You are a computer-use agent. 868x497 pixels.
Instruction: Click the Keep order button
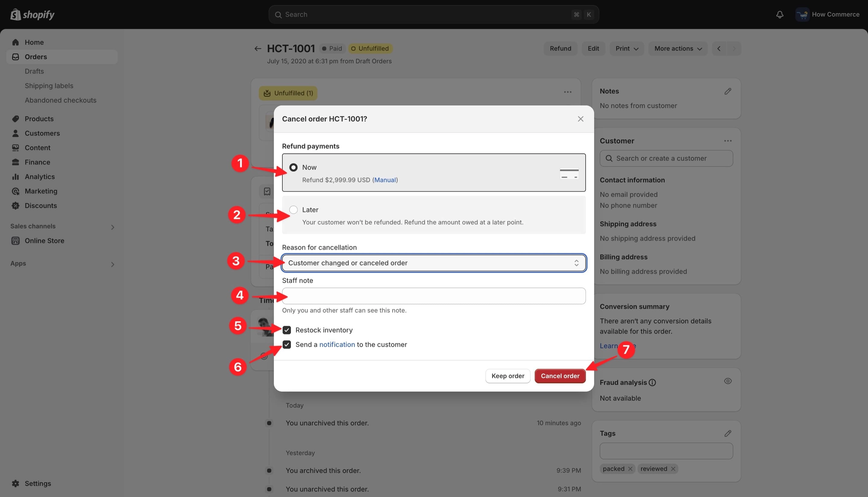pyautogui.click(x=508, y=376)
